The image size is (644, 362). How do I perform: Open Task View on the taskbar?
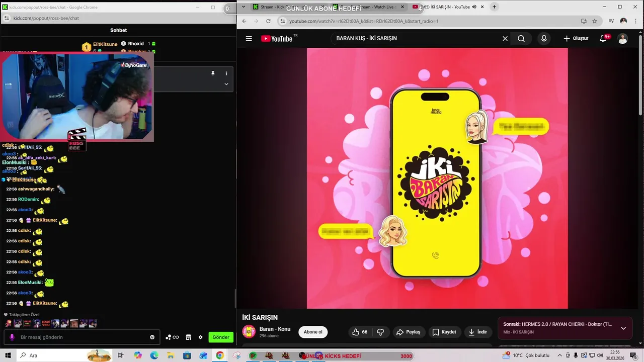(121, 355)
